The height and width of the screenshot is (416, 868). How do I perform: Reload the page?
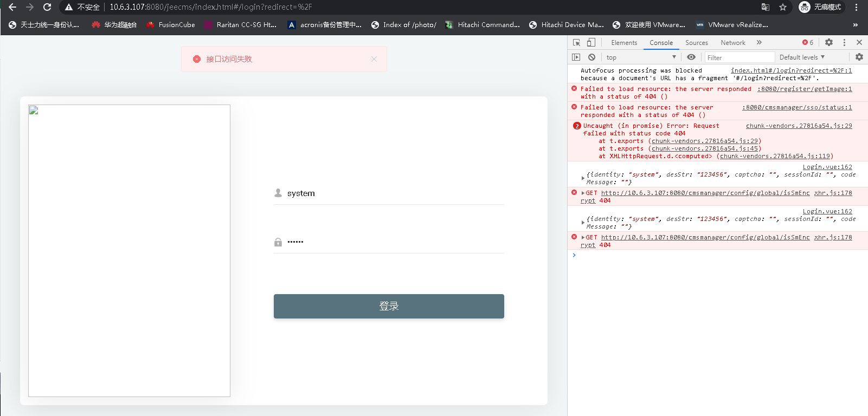[47, 7]
